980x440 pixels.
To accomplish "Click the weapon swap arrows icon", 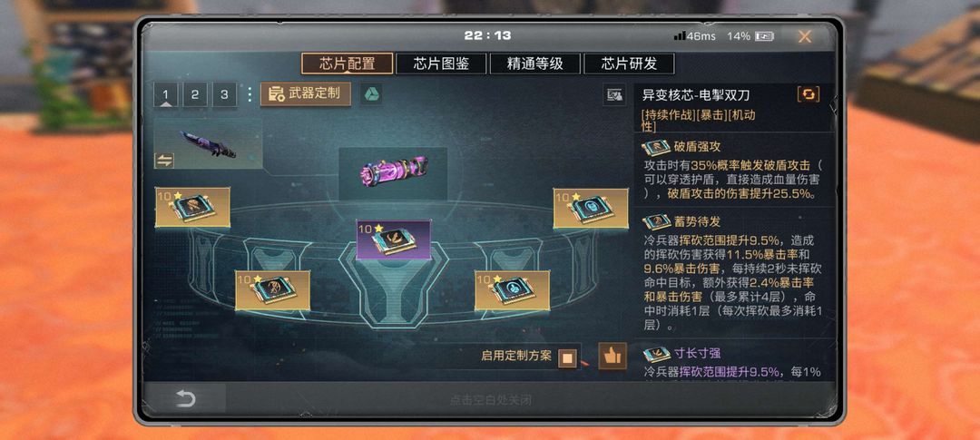I will (x=163, y=161).
